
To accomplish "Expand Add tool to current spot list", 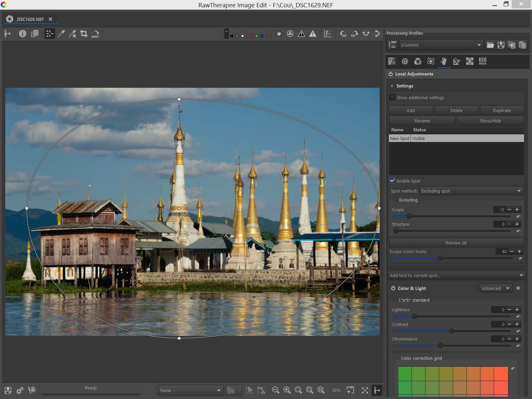I will pos(456,275).
